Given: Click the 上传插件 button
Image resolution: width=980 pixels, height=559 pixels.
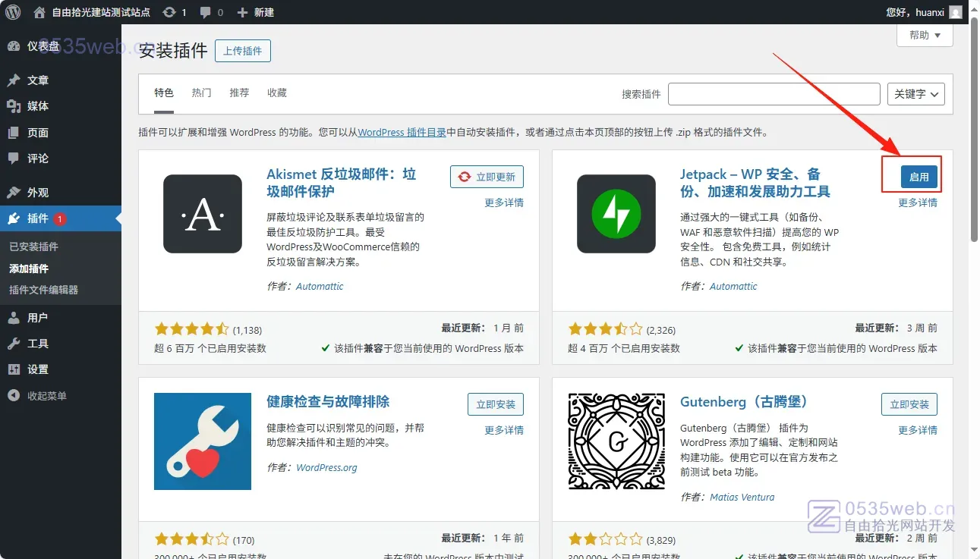Looking at the screenshot, I should [x=243, y=51].
